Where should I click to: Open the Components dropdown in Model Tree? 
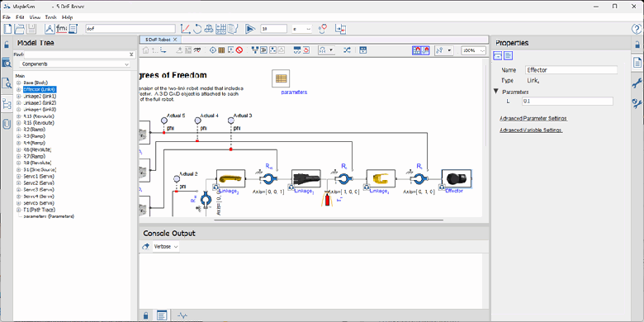(75, 64)
